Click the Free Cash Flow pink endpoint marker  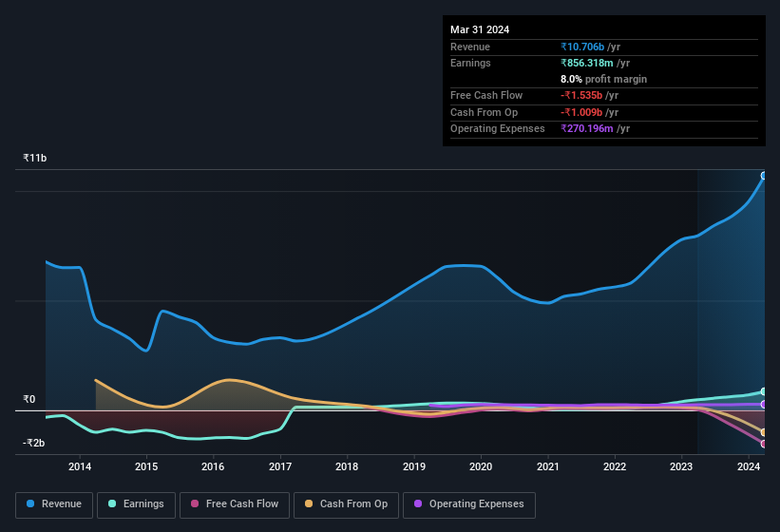click(764, 444)
